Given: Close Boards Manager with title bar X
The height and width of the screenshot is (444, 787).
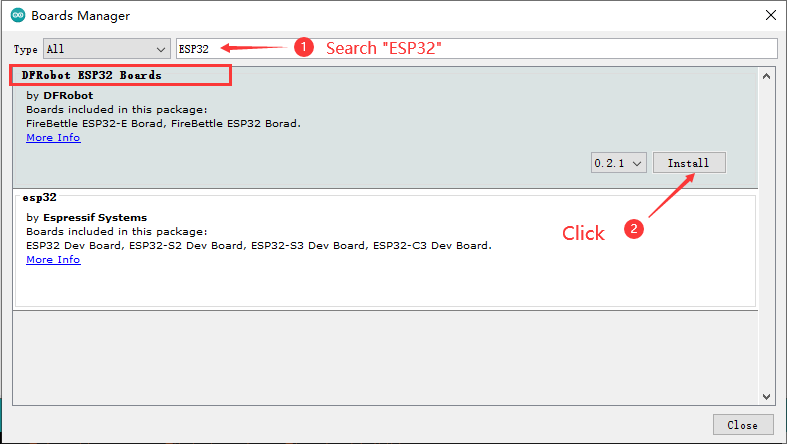Looking at the screenshot, I should [x=770, y=15].
